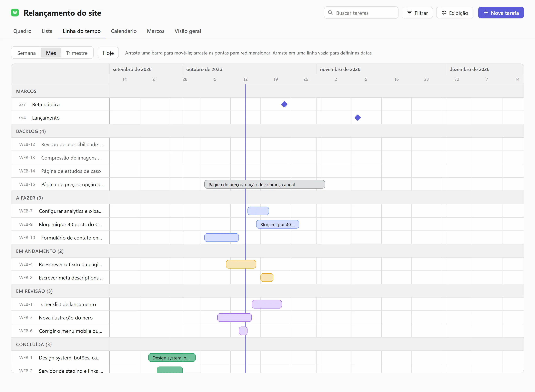Open WEB-1 Design system row label
Image resolution: width=535 pixels, height=392 pixels.
[60, 358]
